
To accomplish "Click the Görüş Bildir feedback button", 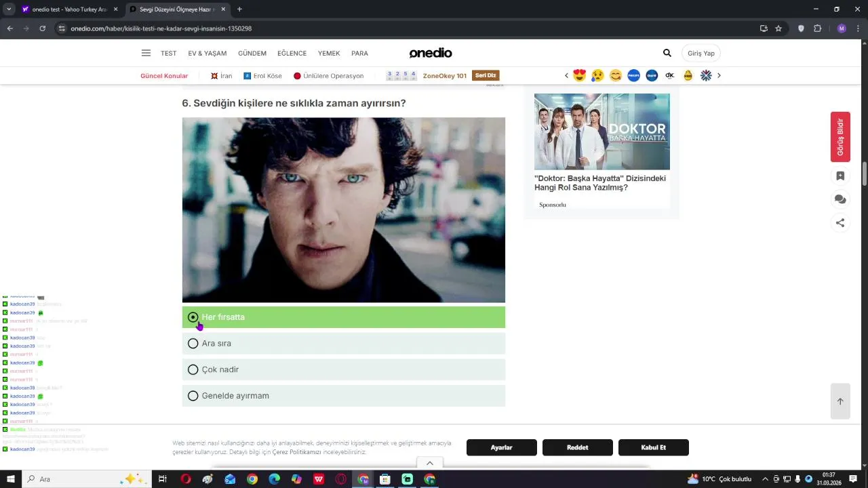I will click(x=840, y=137).
